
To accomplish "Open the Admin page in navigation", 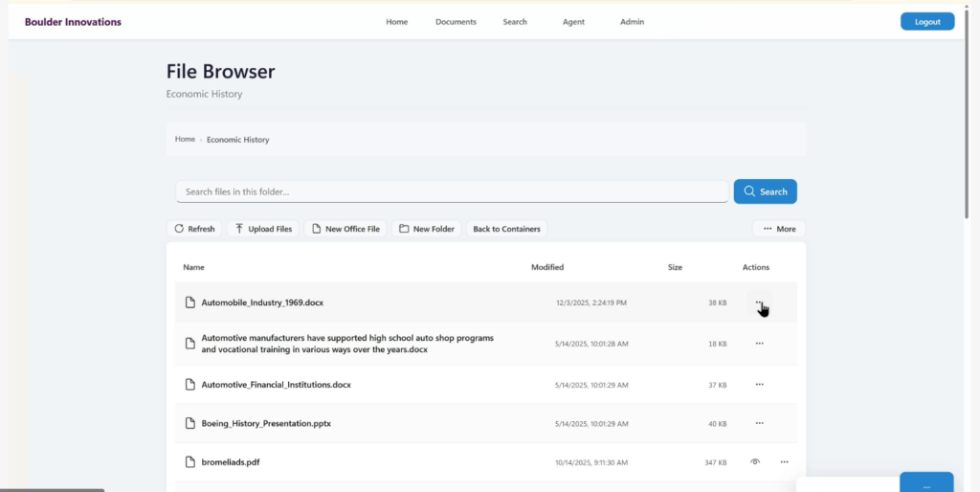I will coord(632,22).
